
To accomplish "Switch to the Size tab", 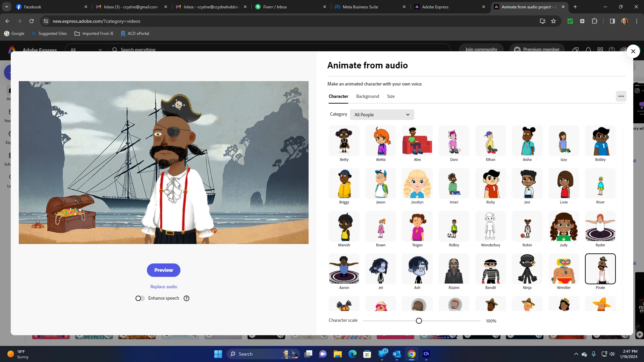I will (391, 96).
